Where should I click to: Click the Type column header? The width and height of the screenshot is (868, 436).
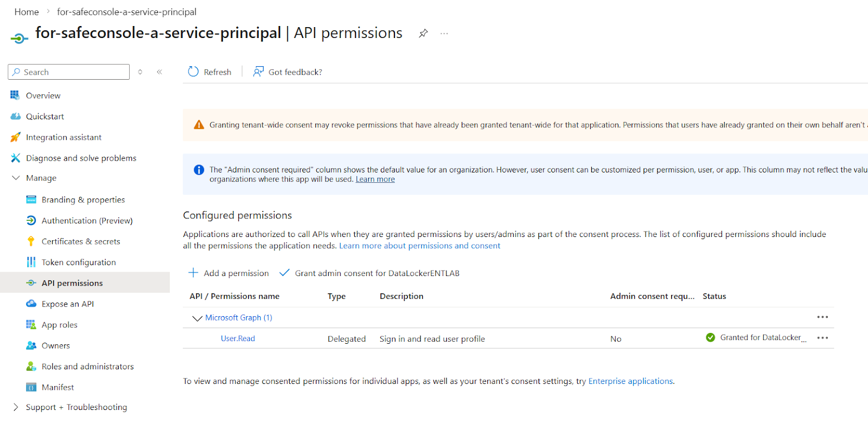pyautogui.click(x=336, y=296)
